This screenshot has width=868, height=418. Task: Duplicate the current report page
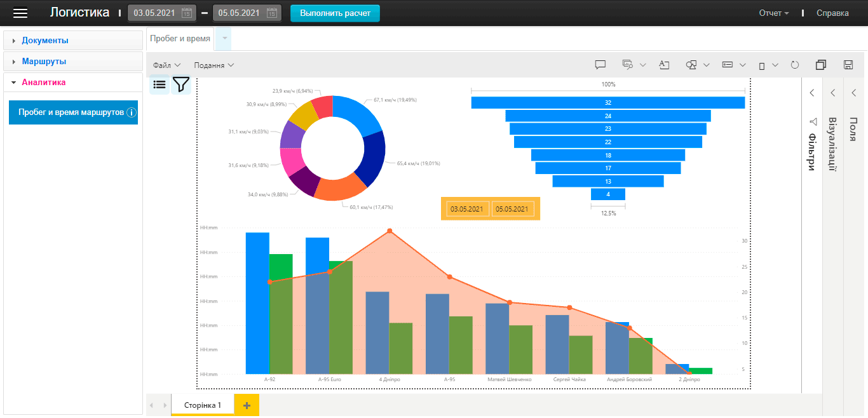tap(821, 64)
